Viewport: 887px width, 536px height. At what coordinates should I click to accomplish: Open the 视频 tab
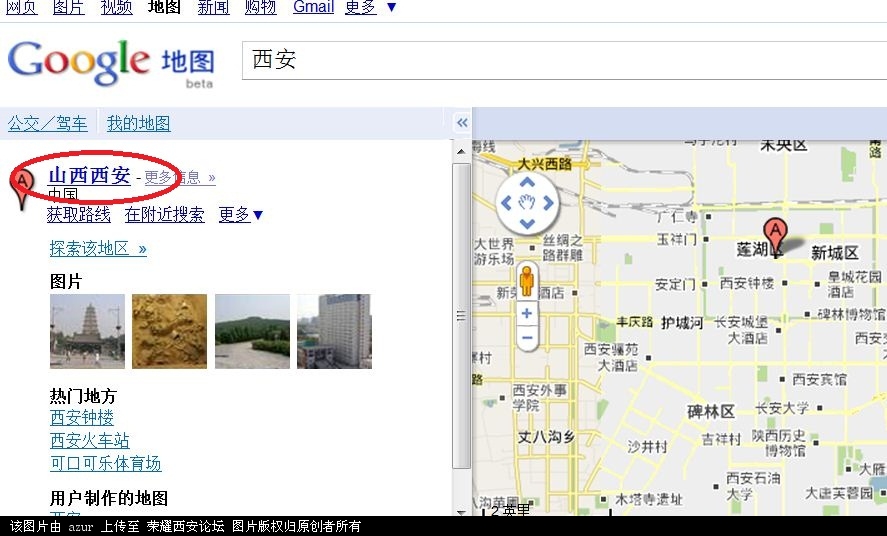[x=116, y=7]
